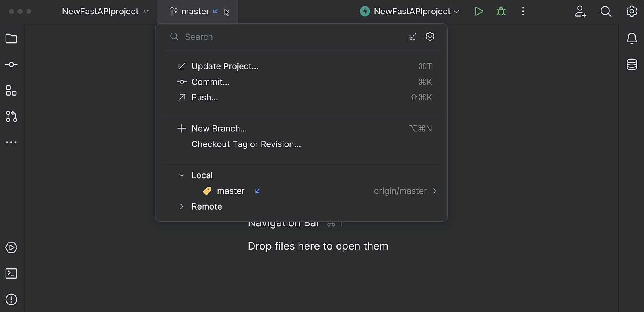This screenshot has width=644, height=312.
Task: Open the Commit tool window in sidebar
Action: [x=11, y=65]
